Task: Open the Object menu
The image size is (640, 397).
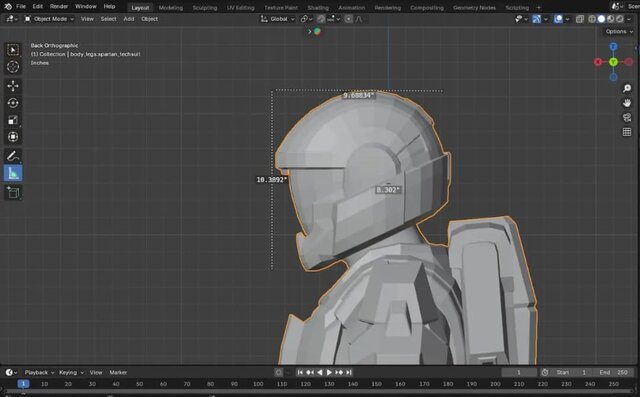Action: (x=149, y=19)
